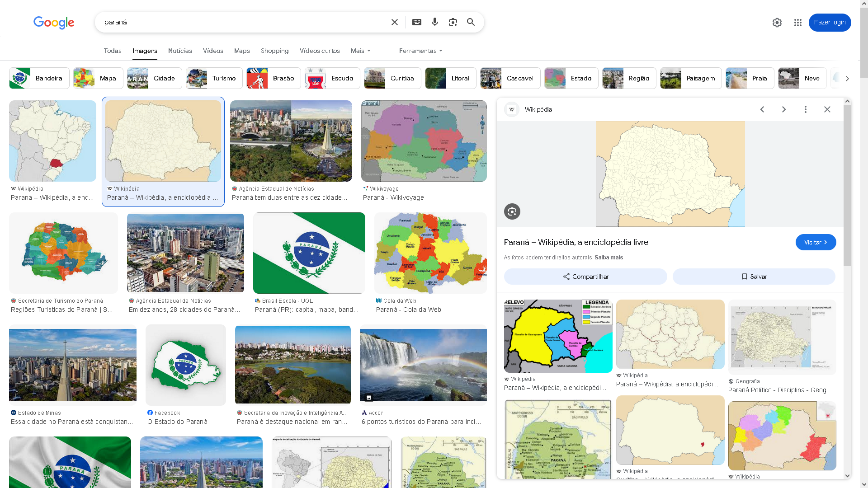The image size is (868, 488).
Task: Switch to the Vídeos tab
Action: pos(213,51)
